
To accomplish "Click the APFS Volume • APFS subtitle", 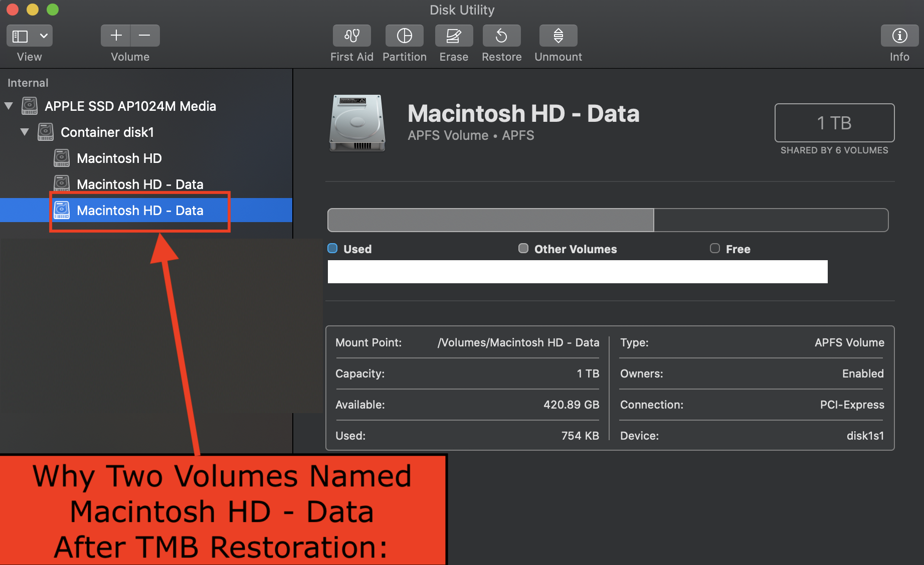I will [471, 135].
